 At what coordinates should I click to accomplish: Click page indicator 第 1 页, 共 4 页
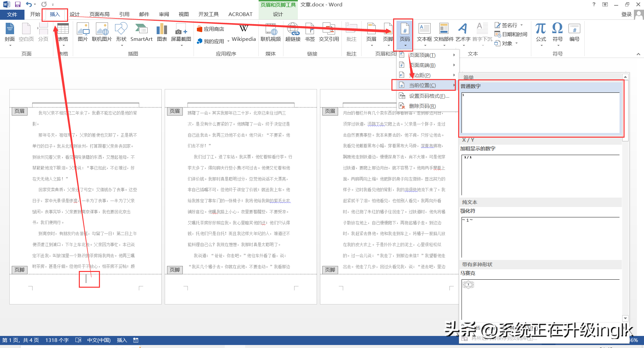coord(20,340)
